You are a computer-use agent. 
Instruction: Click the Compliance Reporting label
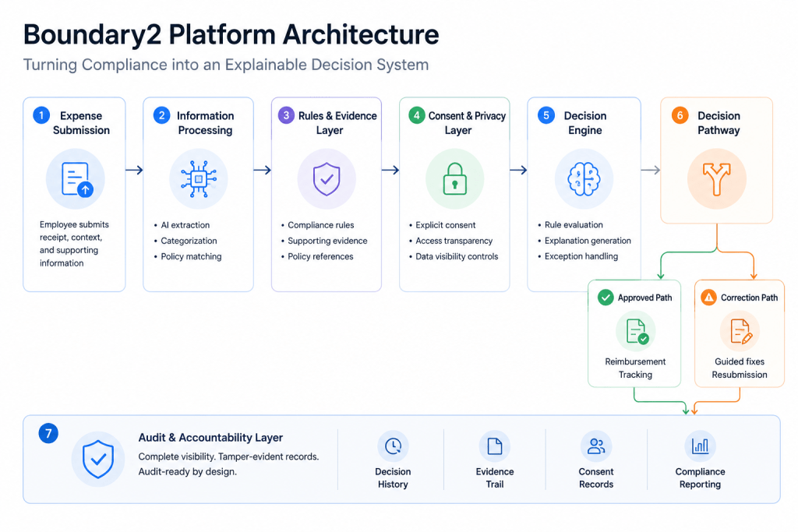point(701,477)
